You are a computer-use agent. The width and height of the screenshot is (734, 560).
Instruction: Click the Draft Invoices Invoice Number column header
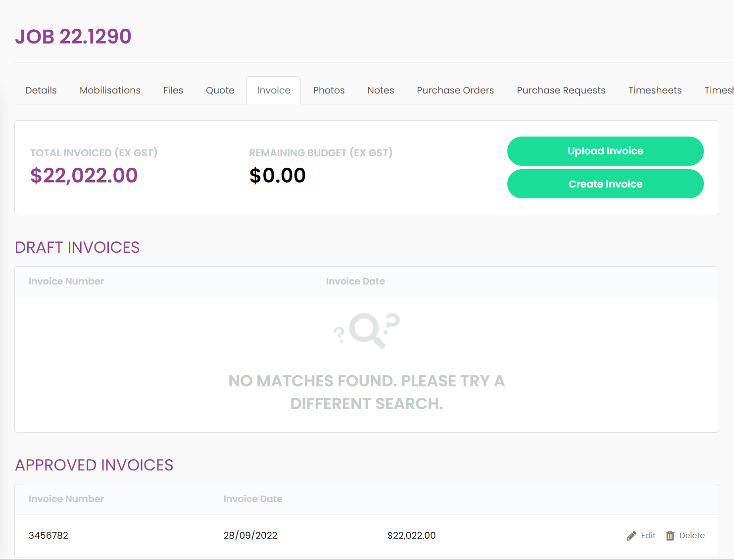[66, 281]
